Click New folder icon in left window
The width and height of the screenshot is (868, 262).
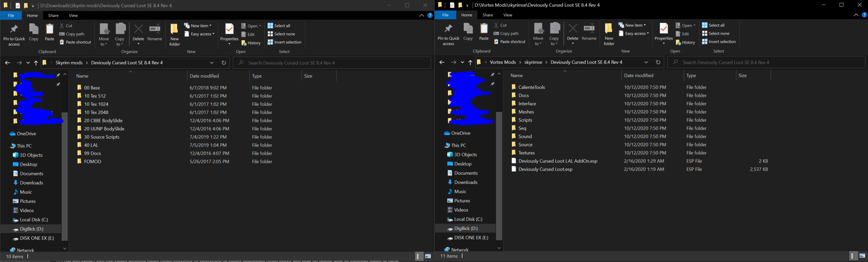[175, 35]
